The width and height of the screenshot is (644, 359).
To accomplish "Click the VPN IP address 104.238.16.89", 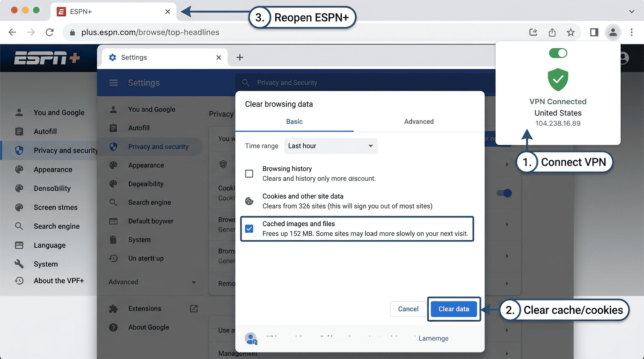I will (558, 123).
